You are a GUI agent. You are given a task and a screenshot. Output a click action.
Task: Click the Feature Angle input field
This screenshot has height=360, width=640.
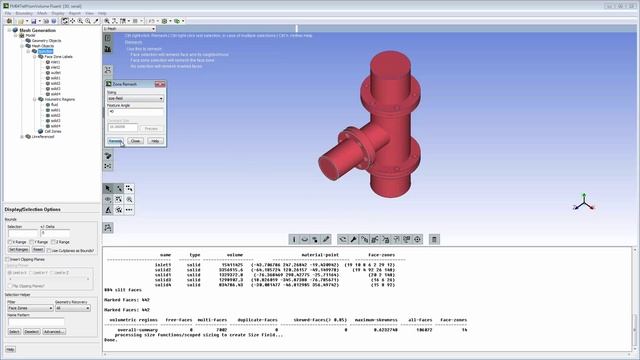[136, 112]
